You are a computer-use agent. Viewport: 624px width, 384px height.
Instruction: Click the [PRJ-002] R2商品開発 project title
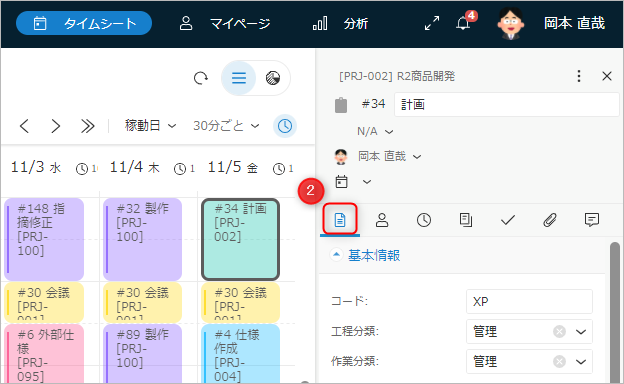tap(397, 76)
